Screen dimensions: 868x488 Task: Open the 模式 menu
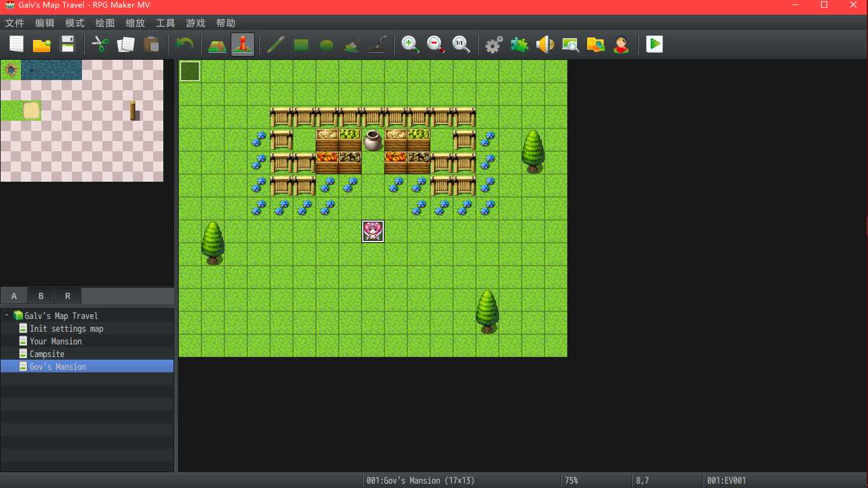pos(75,23)
